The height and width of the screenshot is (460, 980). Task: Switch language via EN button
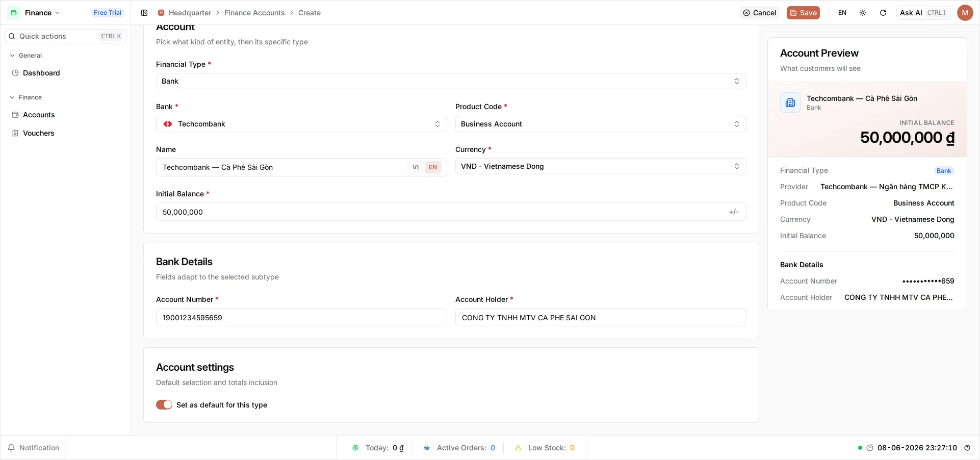(x=842, y=13)
